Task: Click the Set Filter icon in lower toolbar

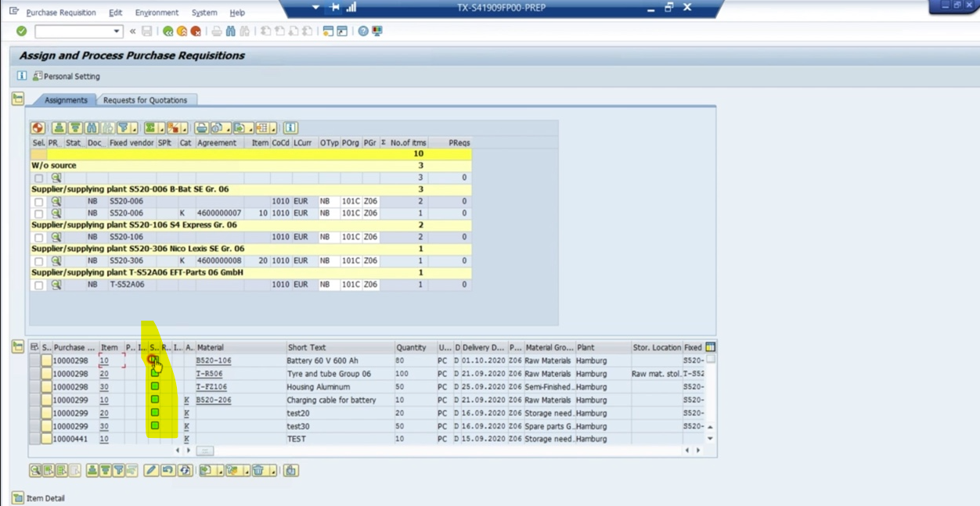Action: [119, 470]
